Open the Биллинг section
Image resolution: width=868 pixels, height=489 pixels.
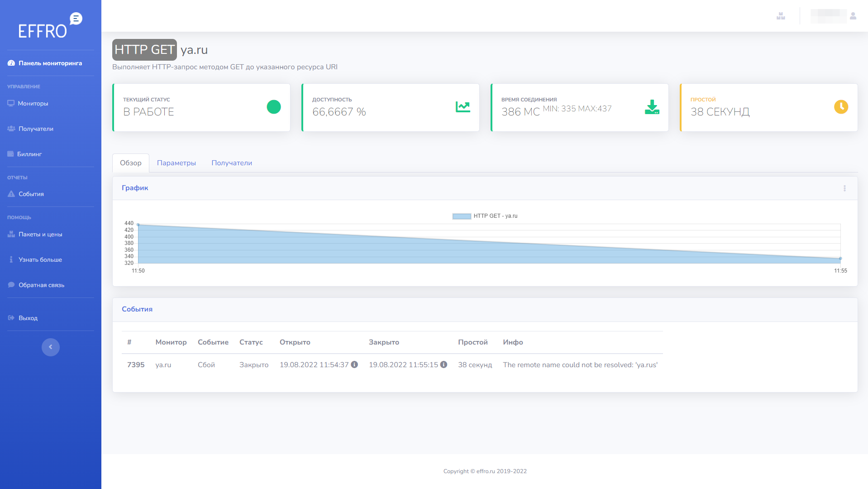point(29,154)
